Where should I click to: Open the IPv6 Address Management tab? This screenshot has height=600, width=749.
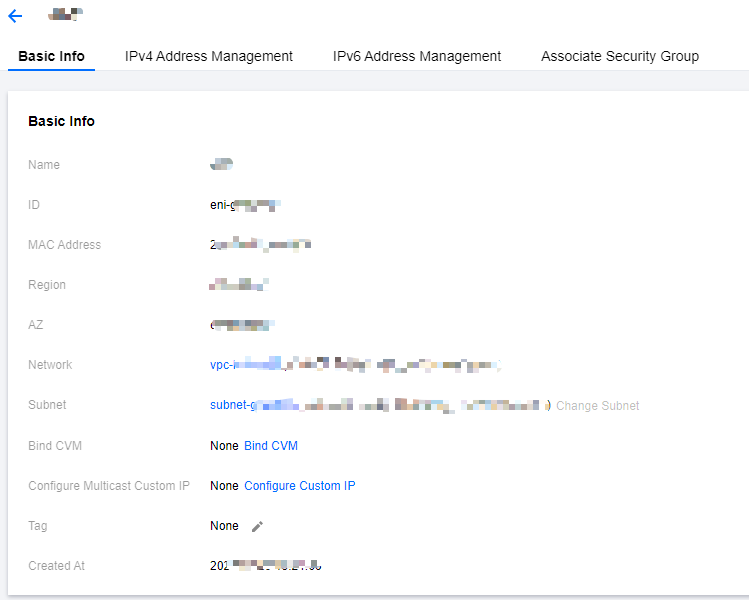417,56
